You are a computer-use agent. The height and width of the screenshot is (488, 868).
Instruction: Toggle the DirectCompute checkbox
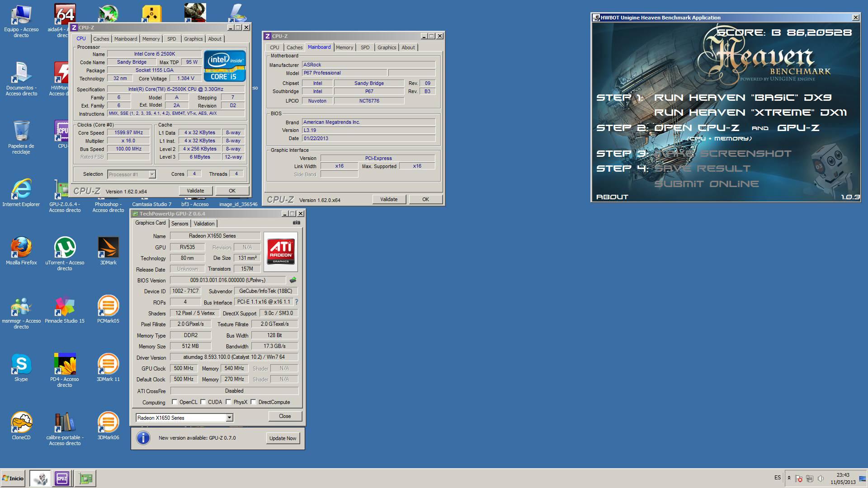pyautogui.click(x=254, y=402)
